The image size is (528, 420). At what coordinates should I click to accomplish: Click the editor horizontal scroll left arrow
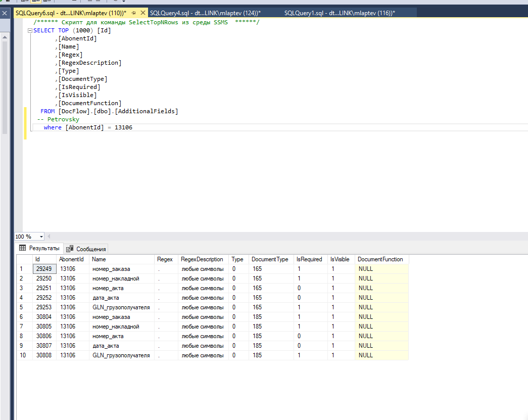(49, 237)
